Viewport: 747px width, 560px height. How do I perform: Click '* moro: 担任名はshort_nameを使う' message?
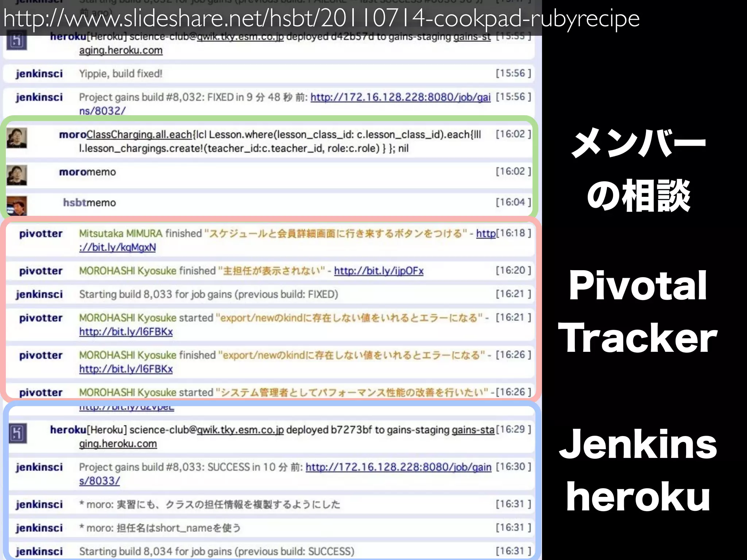[x=160, y=528]
